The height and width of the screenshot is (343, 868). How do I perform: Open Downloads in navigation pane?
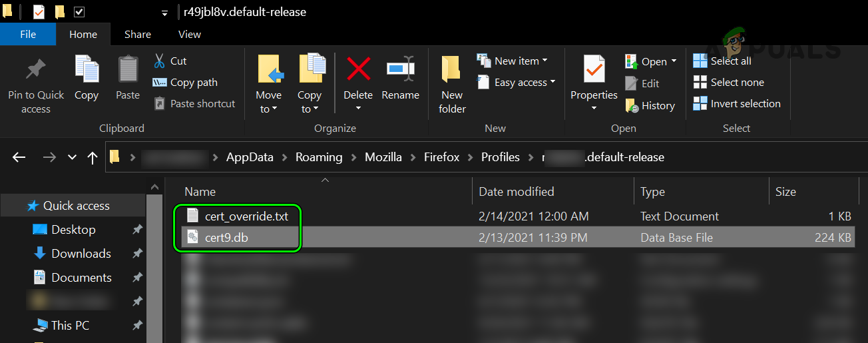[x=81, y=253]
